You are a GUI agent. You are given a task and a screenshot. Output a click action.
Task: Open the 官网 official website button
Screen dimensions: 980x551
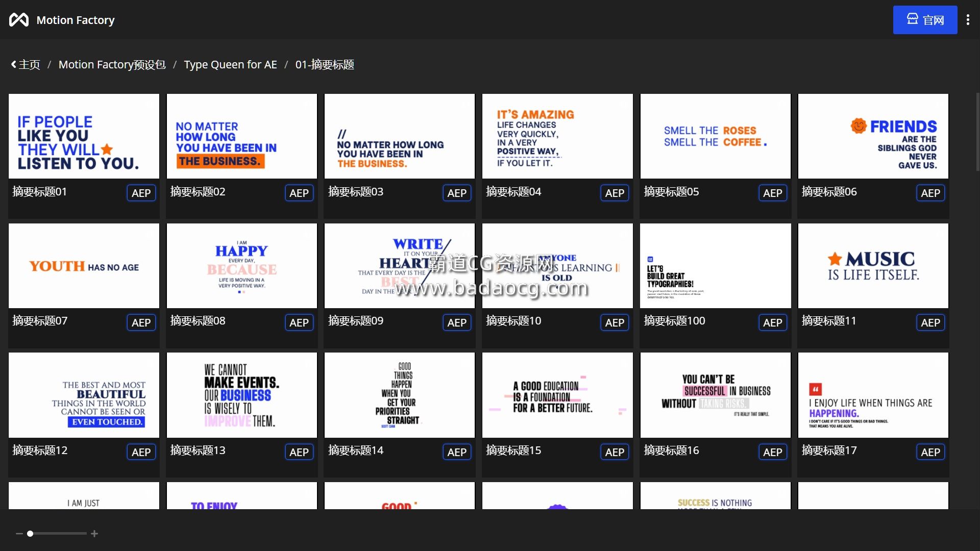pos(925,20)
